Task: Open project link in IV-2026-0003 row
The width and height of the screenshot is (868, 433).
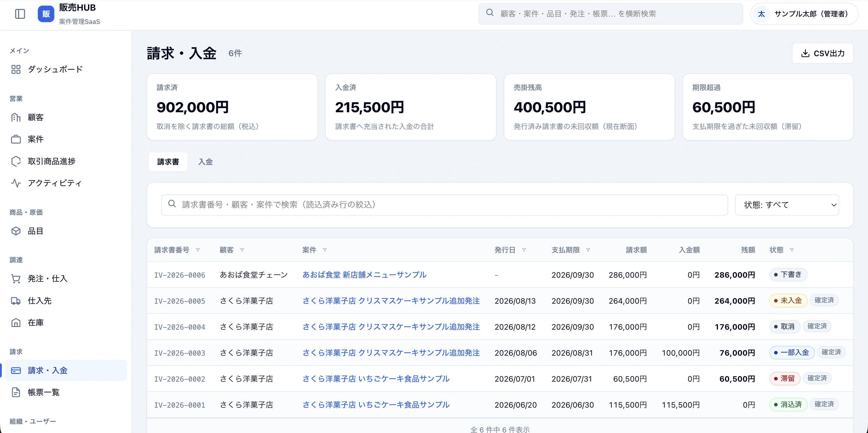Action: point(391,353)
